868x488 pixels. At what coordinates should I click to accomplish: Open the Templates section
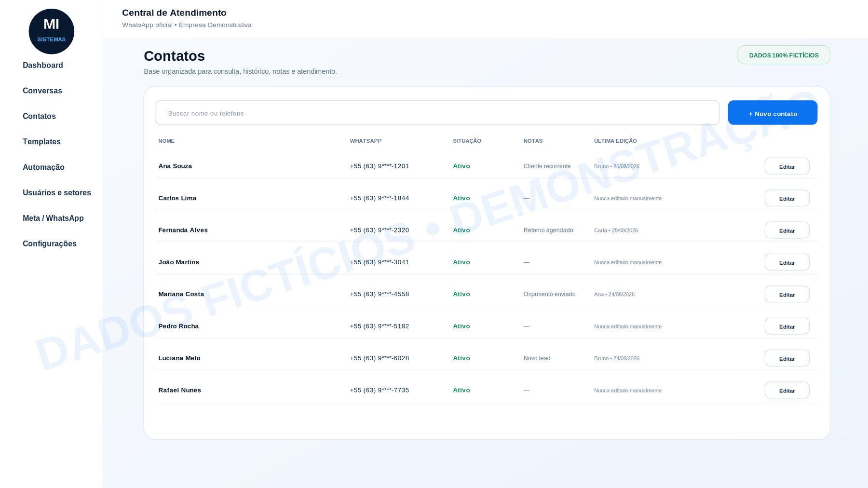tap(41, 142)
